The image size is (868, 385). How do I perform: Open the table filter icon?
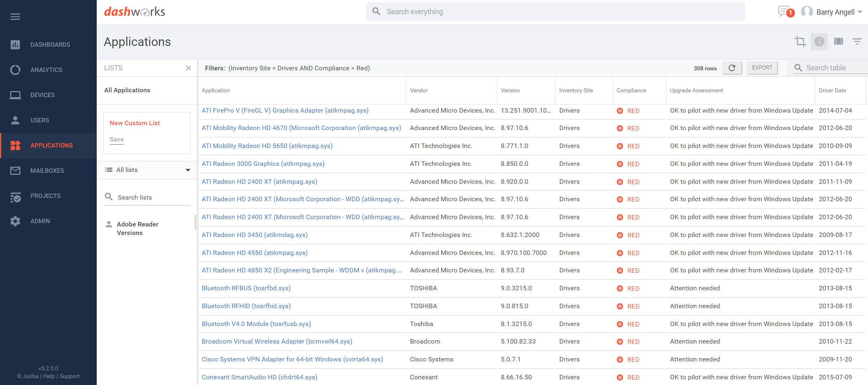coord(857,41)
